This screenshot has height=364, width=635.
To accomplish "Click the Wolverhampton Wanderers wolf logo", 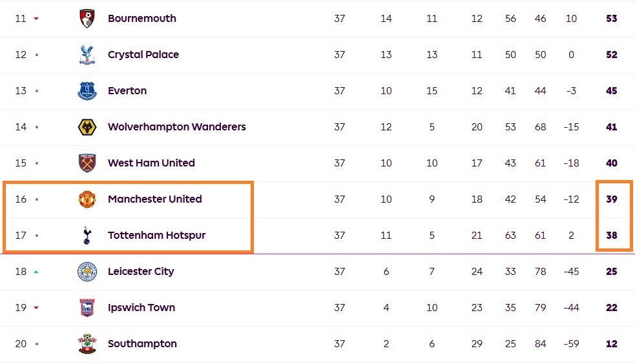I will pos(87,127).
